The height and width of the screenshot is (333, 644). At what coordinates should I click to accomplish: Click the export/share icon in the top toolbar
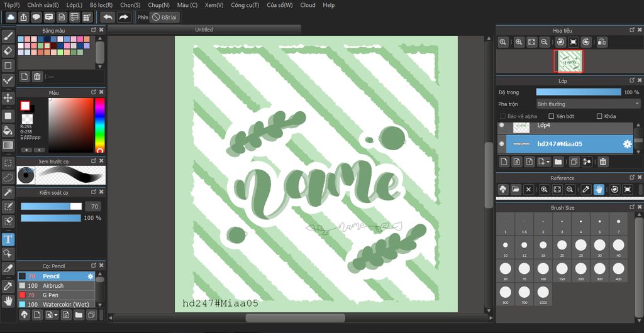pyautogui.click(x=23, y=17)
